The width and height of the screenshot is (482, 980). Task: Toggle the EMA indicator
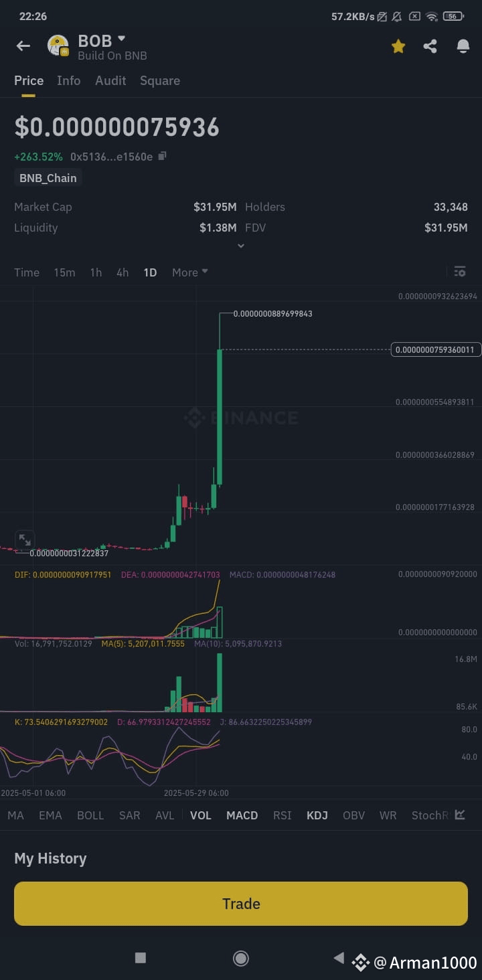point(50,815)
